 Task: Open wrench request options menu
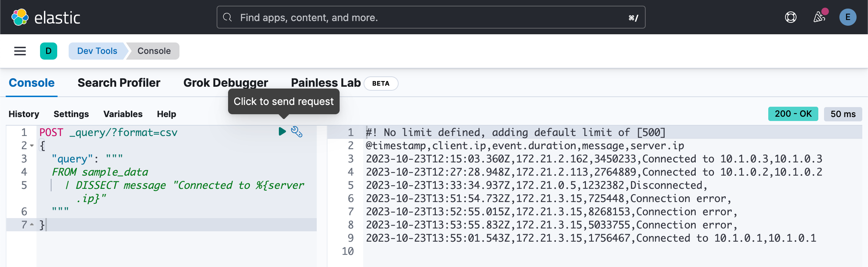(x=297, y=132)
